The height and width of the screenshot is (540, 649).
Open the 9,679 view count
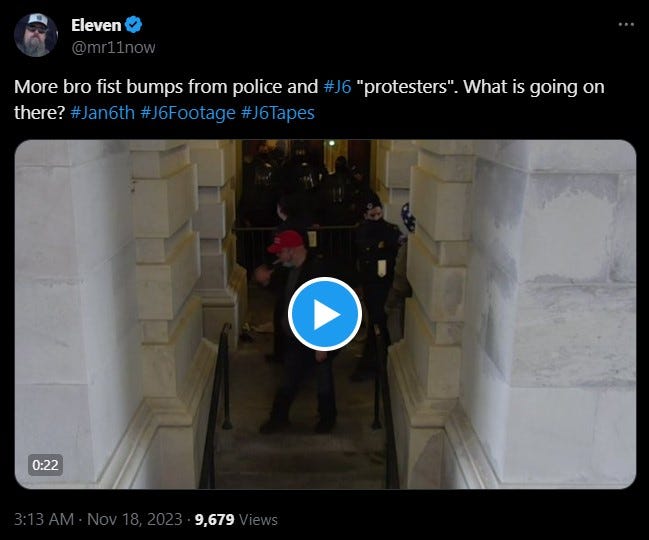click(x=214, y=520)
